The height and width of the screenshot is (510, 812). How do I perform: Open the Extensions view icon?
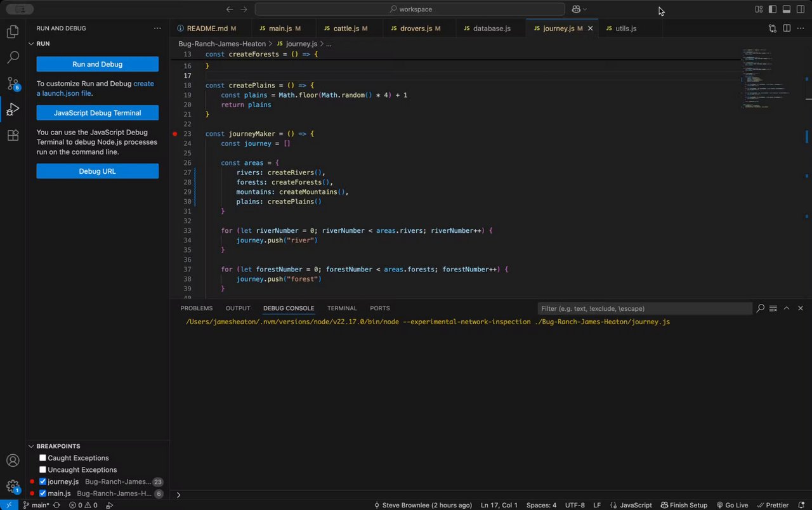(x=13, y=136)
